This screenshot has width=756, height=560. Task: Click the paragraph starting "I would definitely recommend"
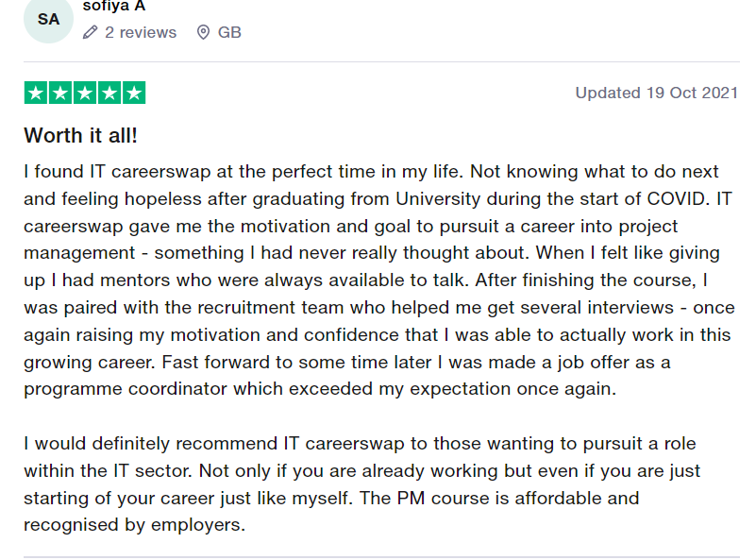[x=361, y=484]
